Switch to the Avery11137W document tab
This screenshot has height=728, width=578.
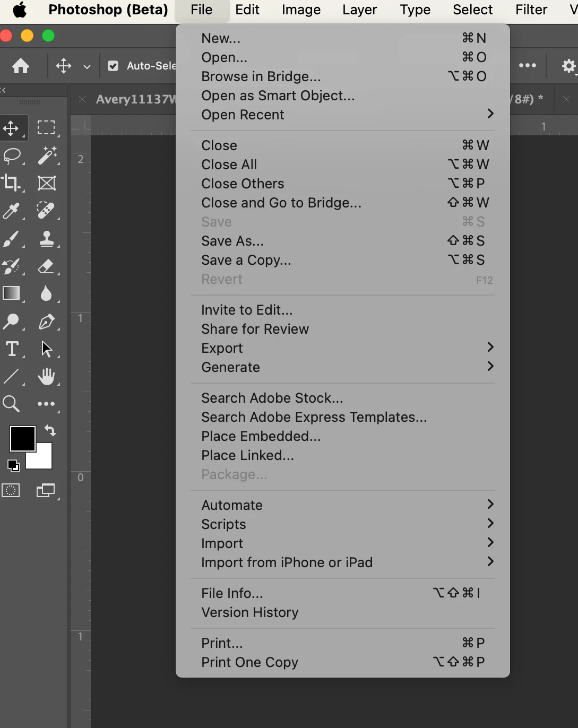(135, 99)
